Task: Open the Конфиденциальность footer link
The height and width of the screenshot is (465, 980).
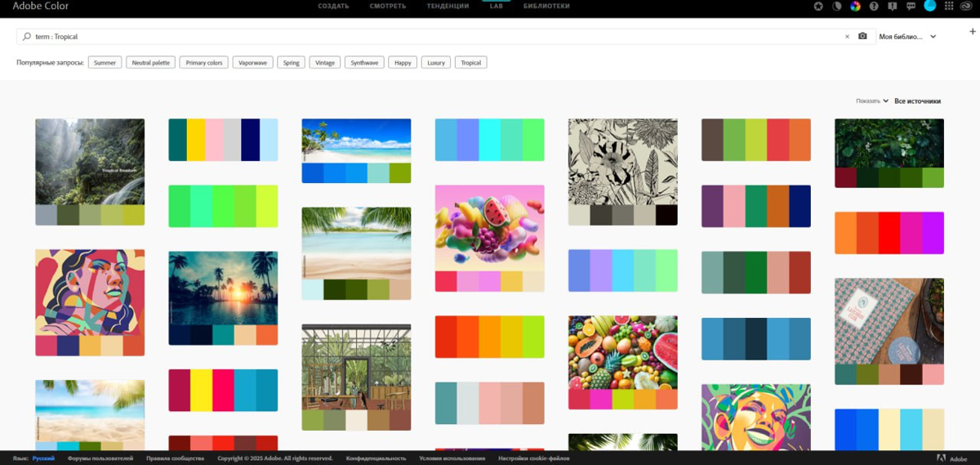Action: (376, 458)
